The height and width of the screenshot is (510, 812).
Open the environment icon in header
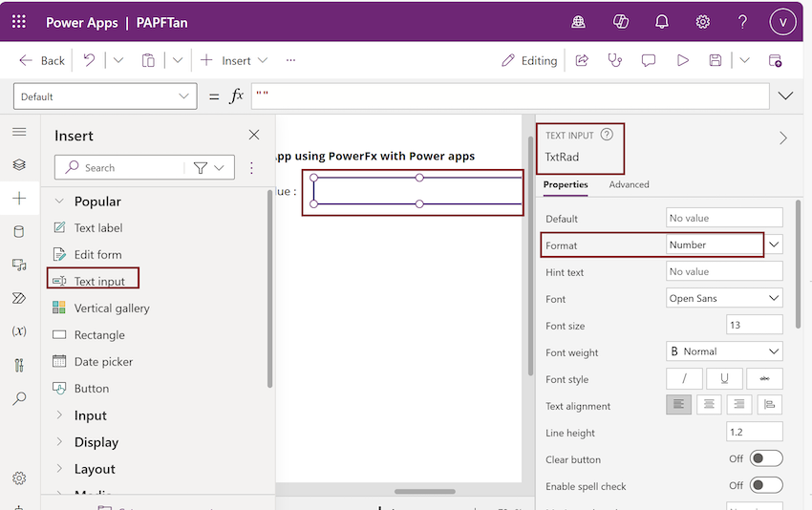pyautogui.click(x=579, y=22)
